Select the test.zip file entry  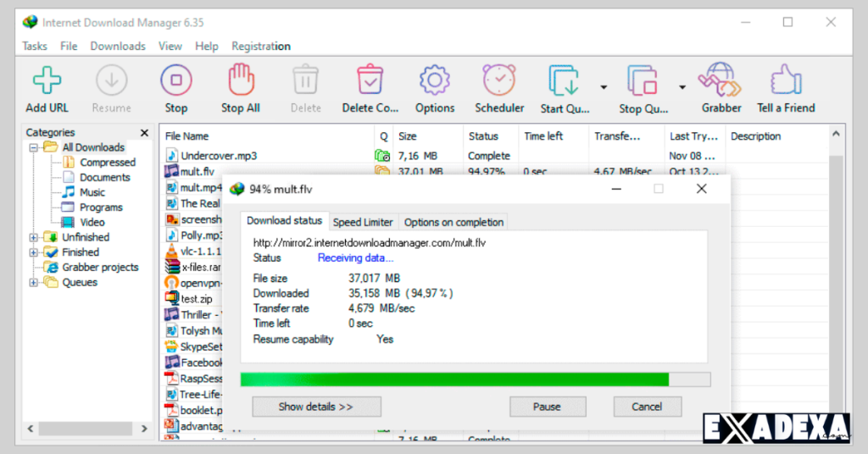point(197,299)
